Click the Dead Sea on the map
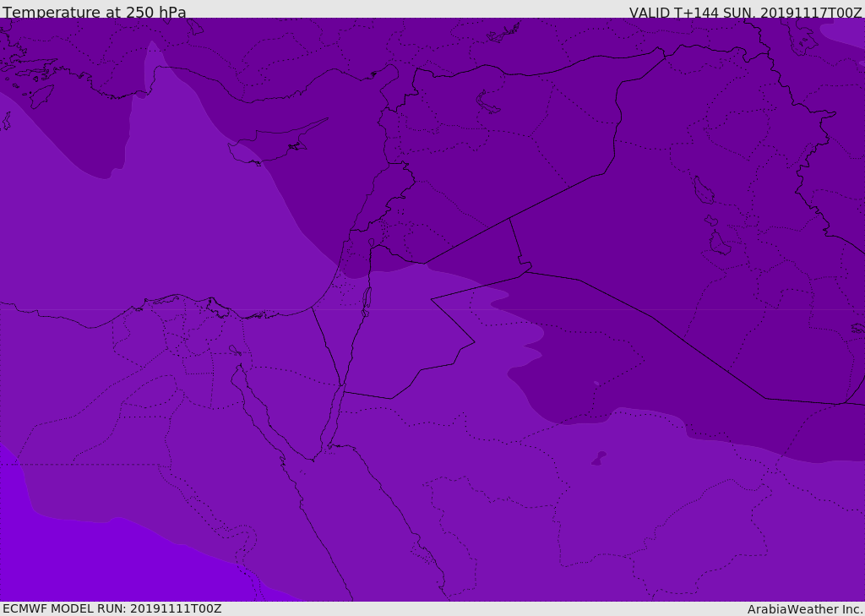 tap(367, 301)
